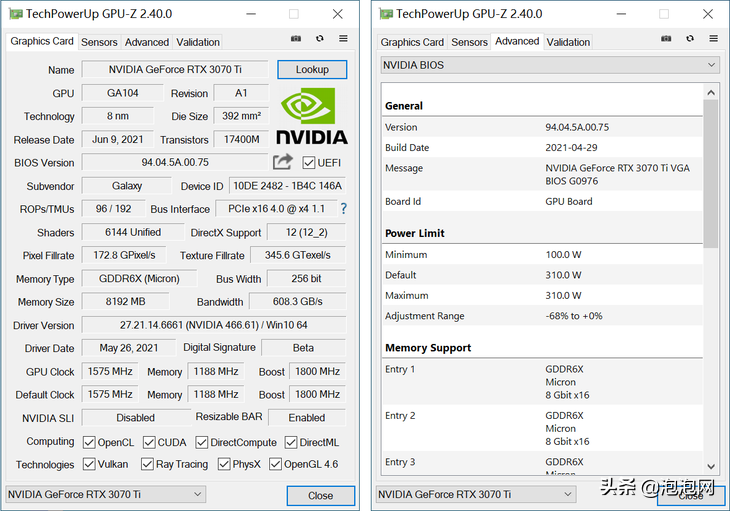730x511 pixels.
Task: Click the Driver Version field
Action: (x=214, y=325)
